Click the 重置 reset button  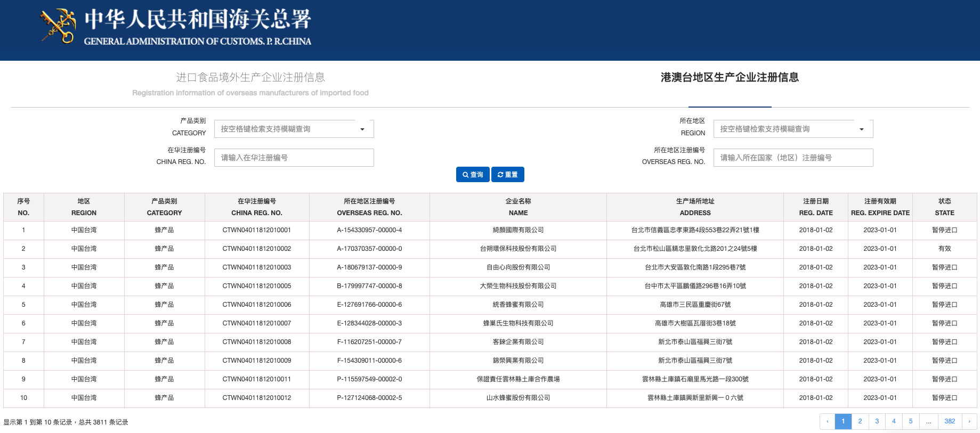[508, 175]
